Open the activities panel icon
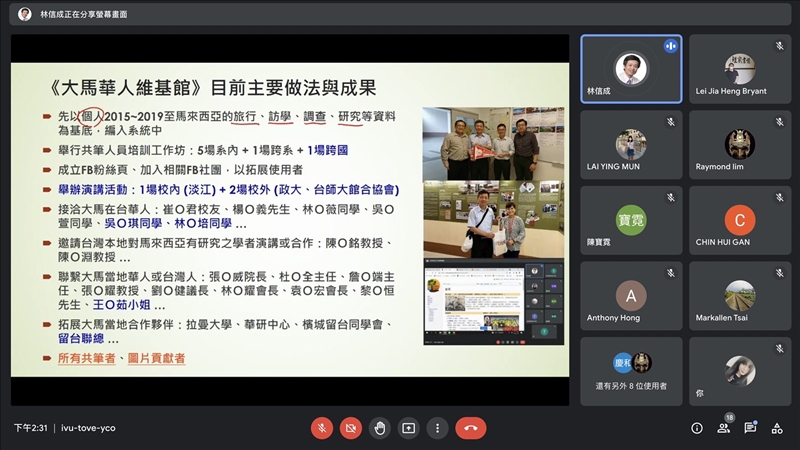Screen dimensions: 800x450 pyautogui.click(x=777, y=428)
